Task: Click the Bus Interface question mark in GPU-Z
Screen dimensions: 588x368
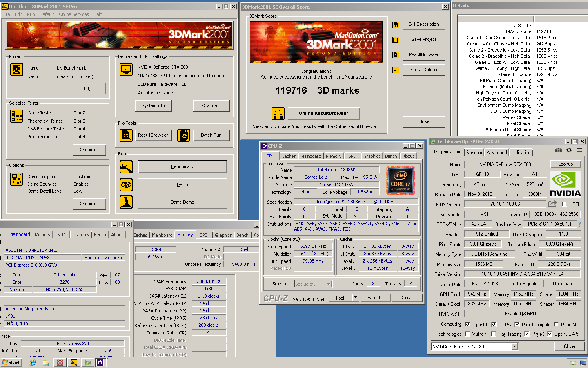Action: click(579, 224)
